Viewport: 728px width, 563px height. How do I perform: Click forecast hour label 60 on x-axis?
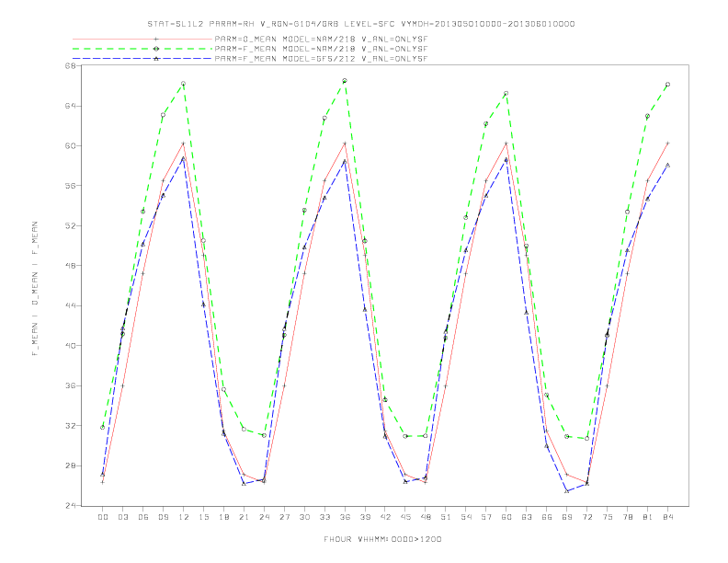pos(506,517)
